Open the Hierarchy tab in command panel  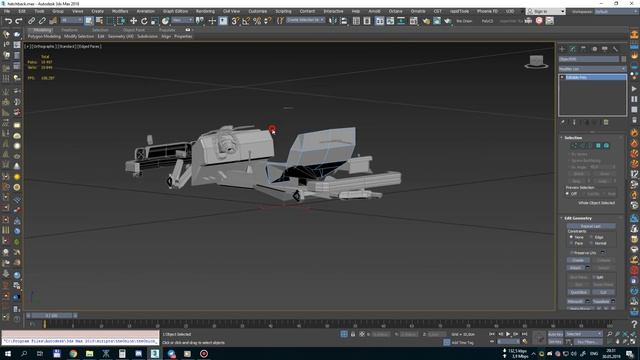pos(583,49)
